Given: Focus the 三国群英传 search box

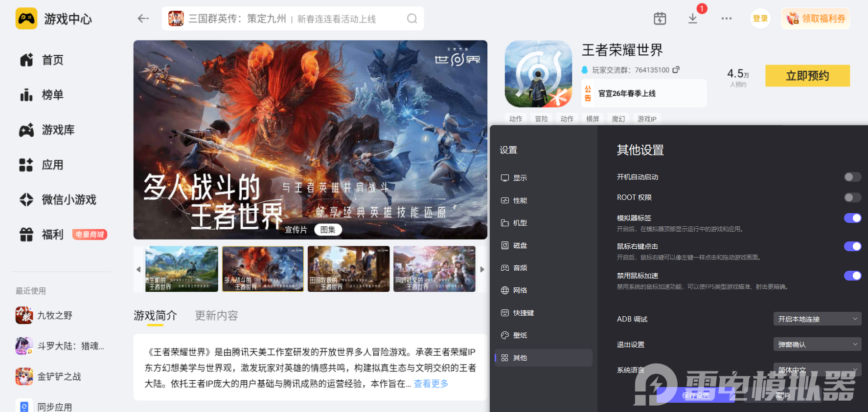Looking at the screenshot, I should click(293, 19).
